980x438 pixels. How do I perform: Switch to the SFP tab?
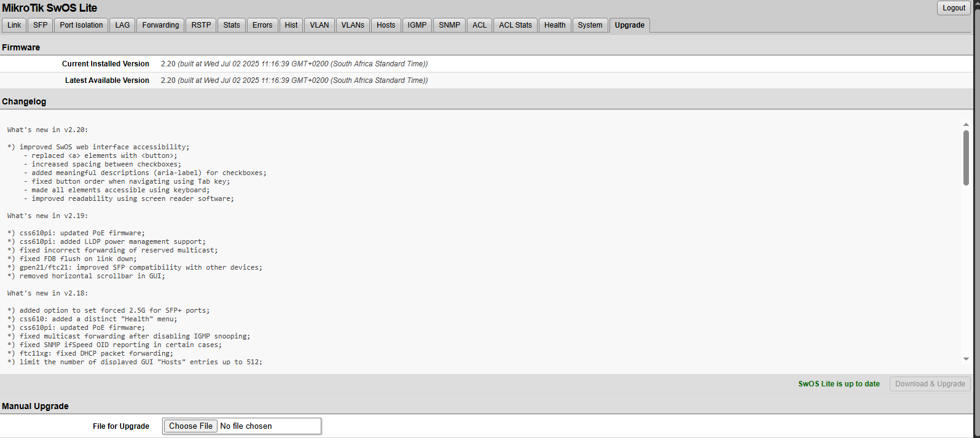(41, 25)
